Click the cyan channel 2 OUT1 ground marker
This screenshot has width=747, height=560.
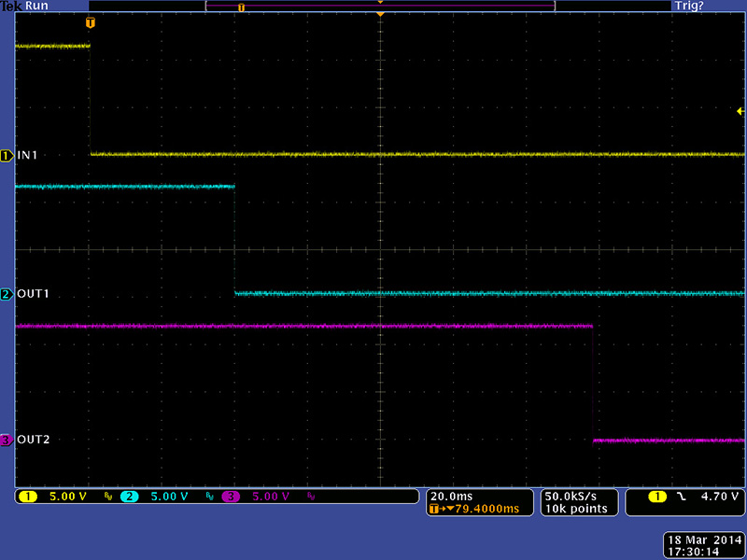click(7, 295)
